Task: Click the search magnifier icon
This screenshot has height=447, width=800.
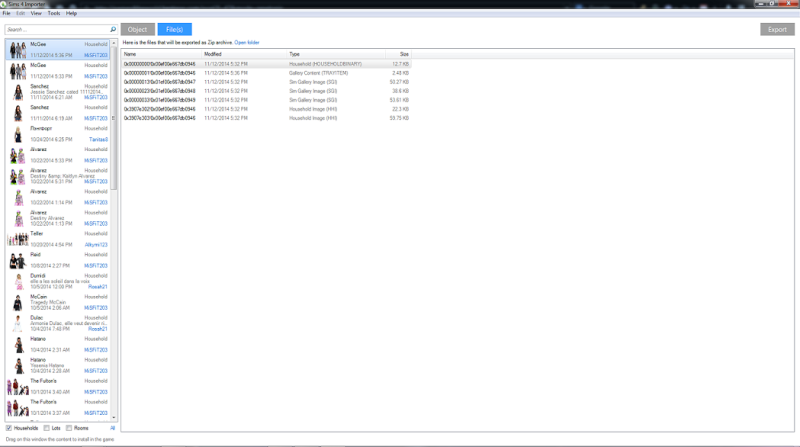Action: pos(113,30)
